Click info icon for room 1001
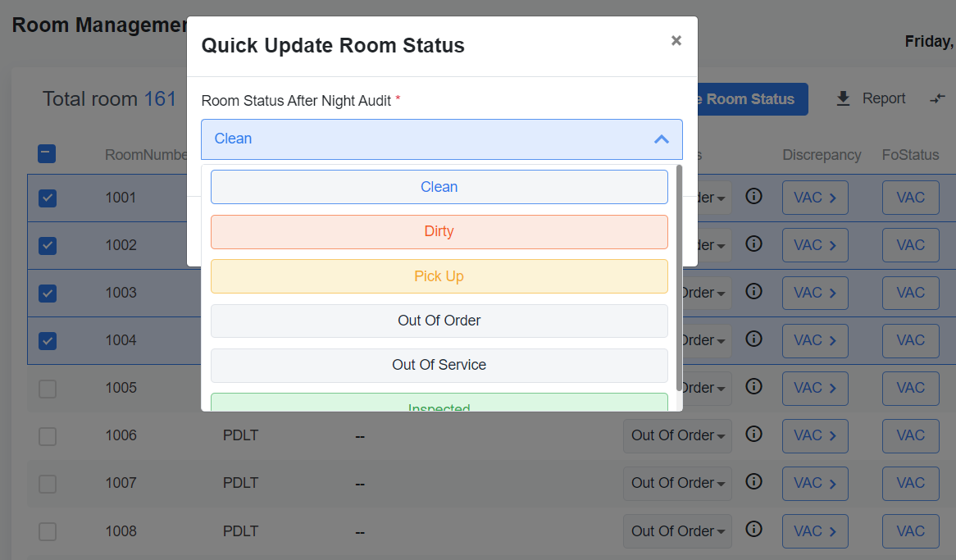This screenshot has width=956, height=560. [754, 197]
